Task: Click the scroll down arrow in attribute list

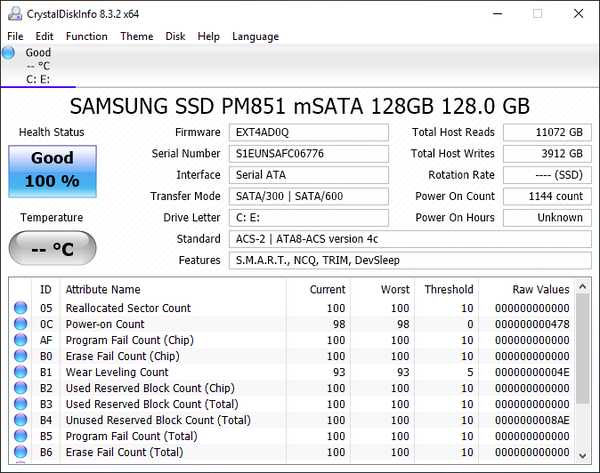Action: (583, 455)
